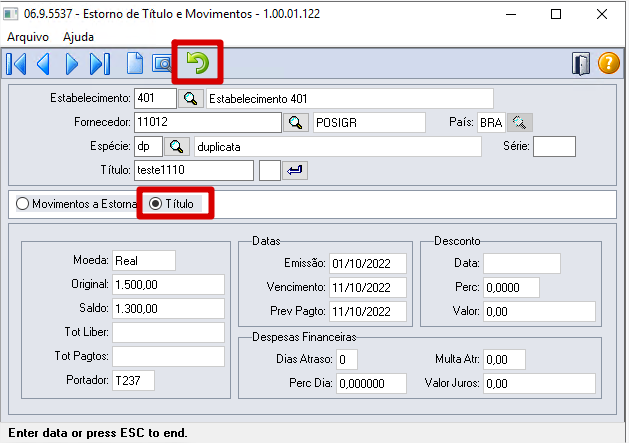The width and height of the screenshot is (629, 443).
Task: Go to the last record
Action: [100, 63]
